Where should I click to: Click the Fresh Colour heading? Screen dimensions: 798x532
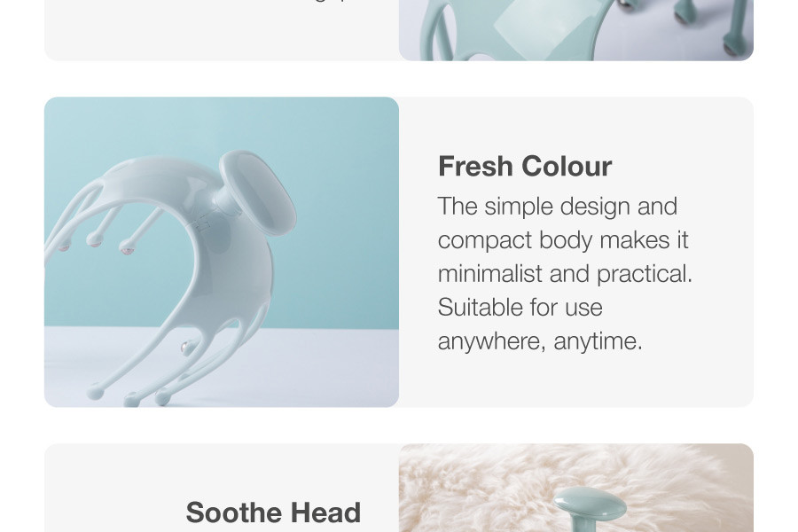coord(525,167)
